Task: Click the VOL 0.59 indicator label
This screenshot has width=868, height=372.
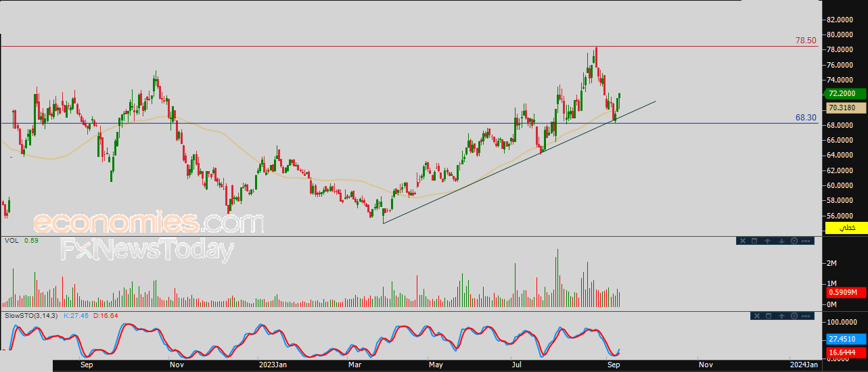Action: pyautogui.click(x=20, y=240)
